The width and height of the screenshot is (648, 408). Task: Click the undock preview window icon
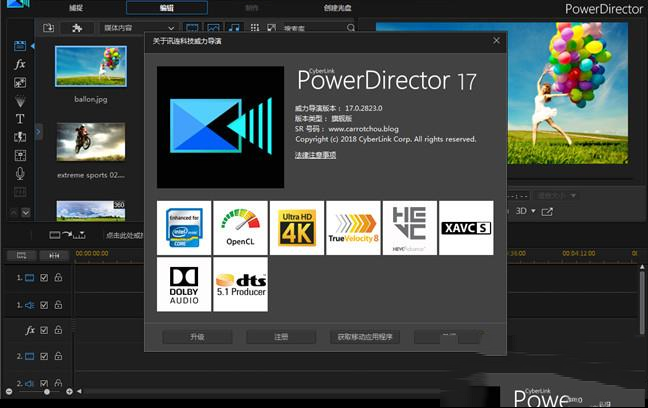pos(547,212)
